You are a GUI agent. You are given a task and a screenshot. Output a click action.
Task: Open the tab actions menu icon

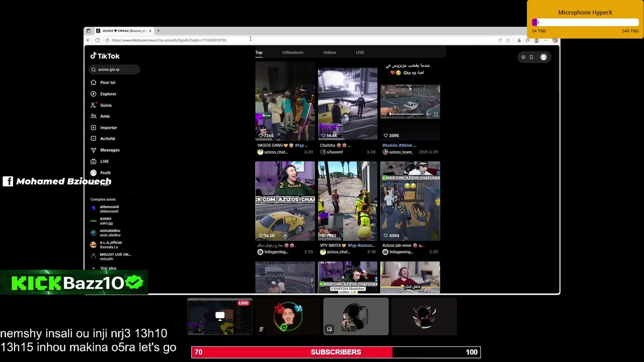point(89,31)
